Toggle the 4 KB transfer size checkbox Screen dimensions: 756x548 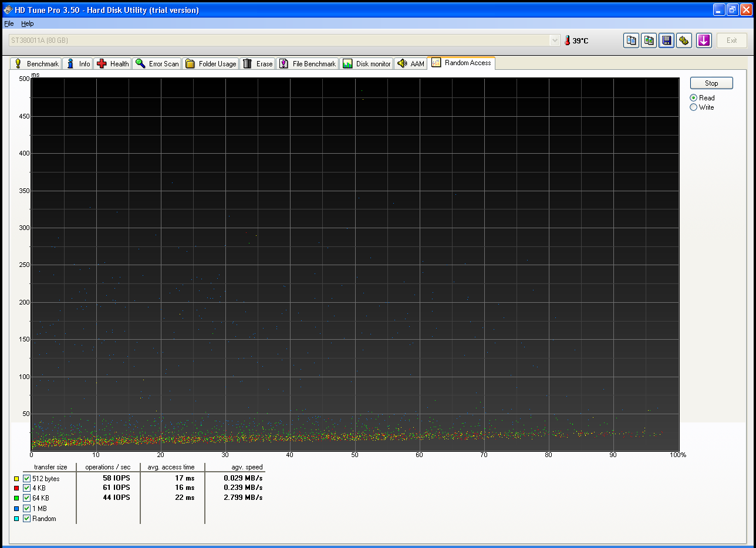[26, 488]
